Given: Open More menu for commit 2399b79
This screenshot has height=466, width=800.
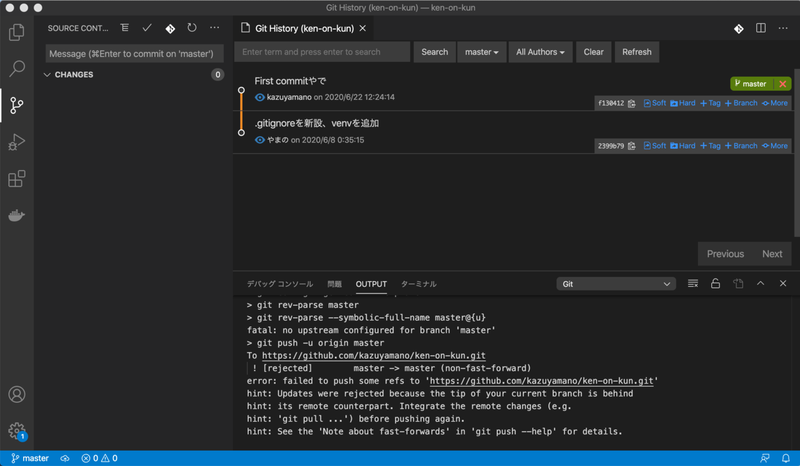Looking at the screenshot, I should coord(775,146).
